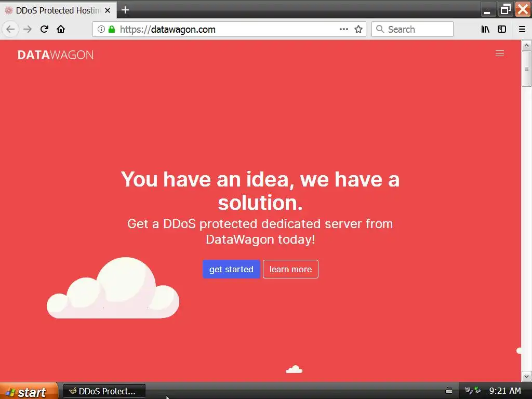Go back with the browser back arrow
The image size is (532, 399).
click(10, 29)
